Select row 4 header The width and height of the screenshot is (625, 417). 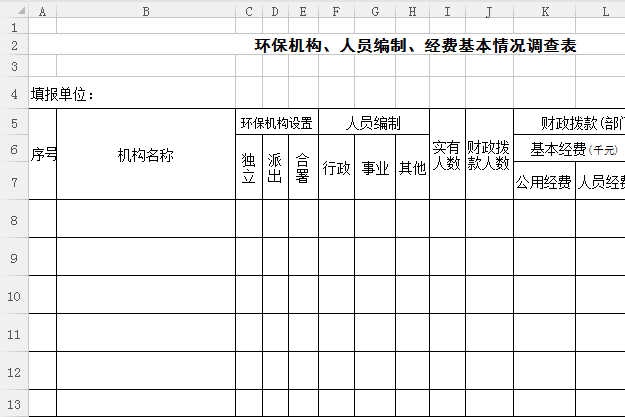coord(13,94)
